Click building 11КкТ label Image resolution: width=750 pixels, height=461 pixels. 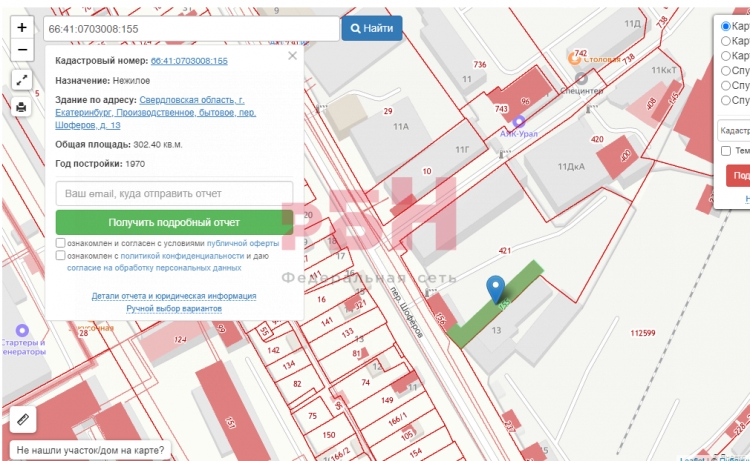tap(664, 70)
